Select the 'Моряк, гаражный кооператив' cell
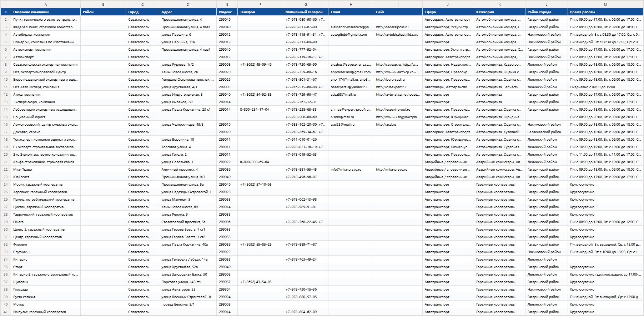The width and height of the screenshot is (644, 322). pyautogui.click(x=46, y=185)
